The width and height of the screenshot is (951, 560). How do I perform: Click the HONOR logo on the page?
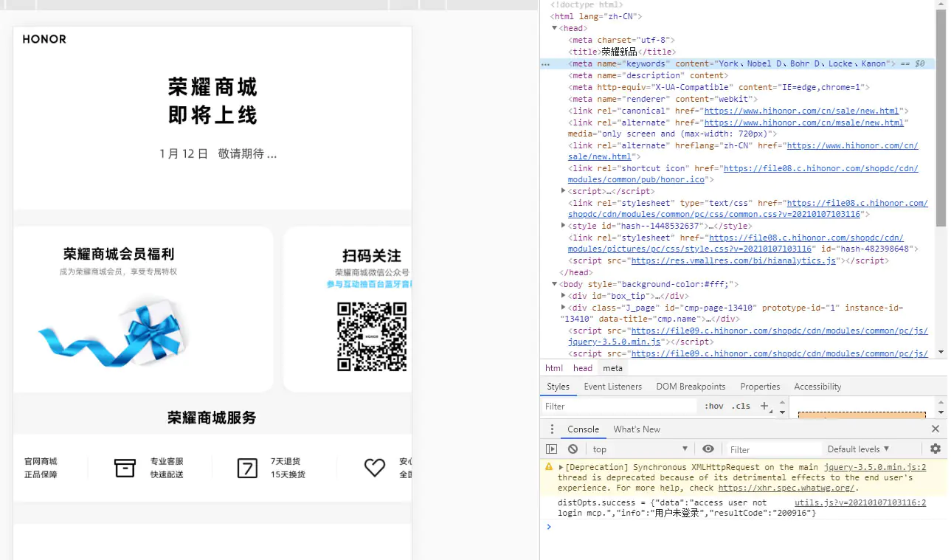(x=44, y=39)
